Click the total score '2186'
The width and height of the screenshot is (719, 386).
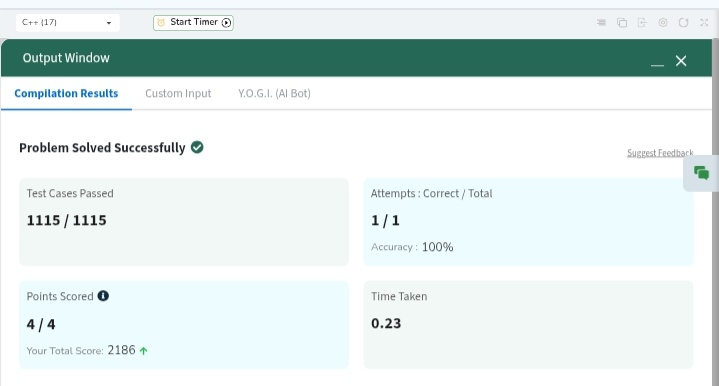click(x=122, y=350)
